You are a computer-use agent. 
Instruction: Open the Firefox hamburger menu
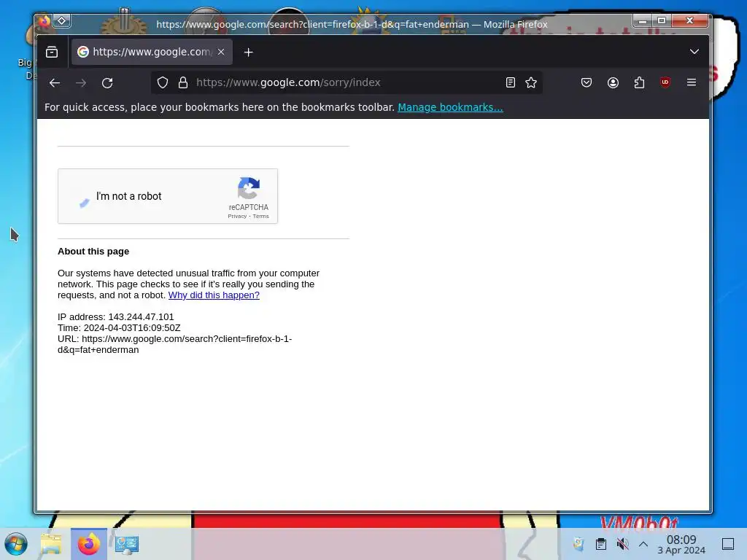(692, 82)
